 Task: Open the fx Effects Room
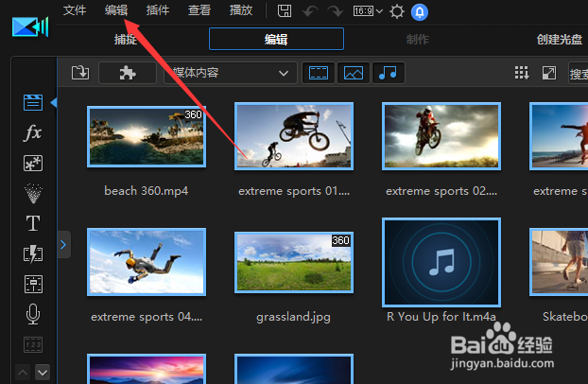tap(33, 132)
